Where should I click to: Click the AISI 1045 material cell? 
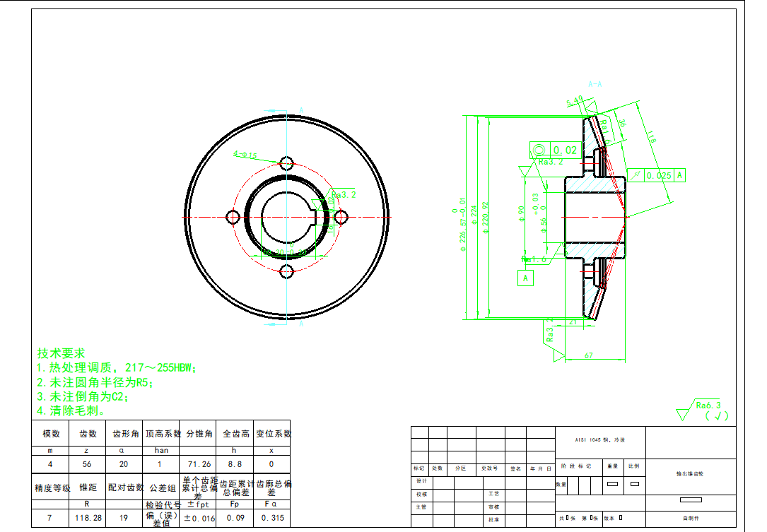coord(600,439)
